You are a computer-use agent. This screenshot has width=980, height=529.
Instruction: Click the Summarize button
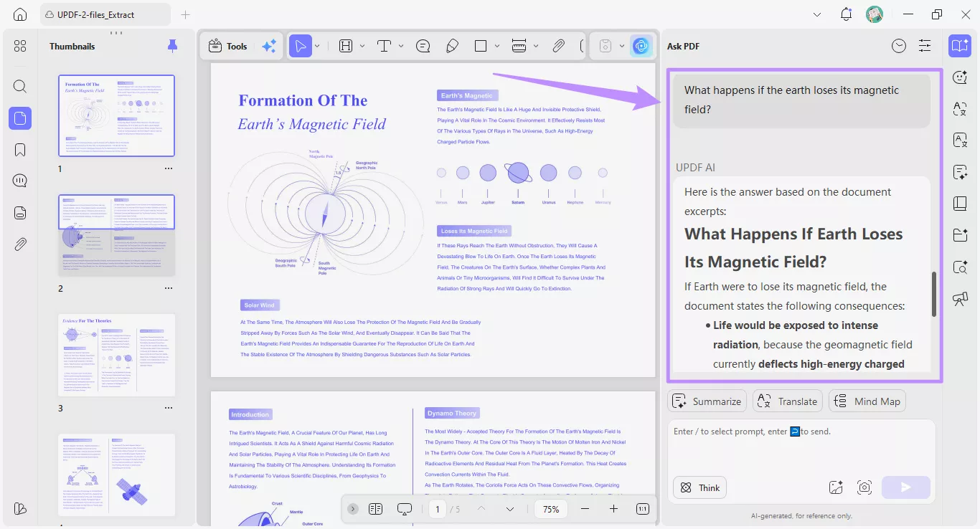pyautogui.click(x=707, y=401)
